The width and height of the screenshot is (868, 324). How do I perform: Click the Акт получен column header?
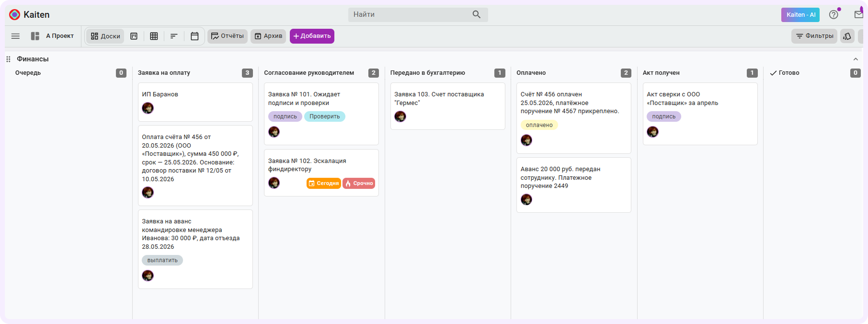point(661,73)
